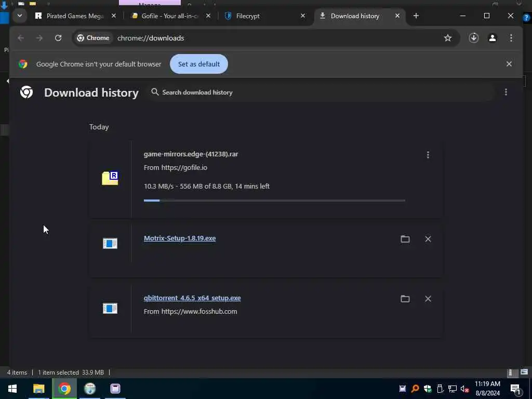The width and height of the screenshot is (532, 399).
Task: Switch to the Pirated Games Mega tab
Action: (75, 16)
